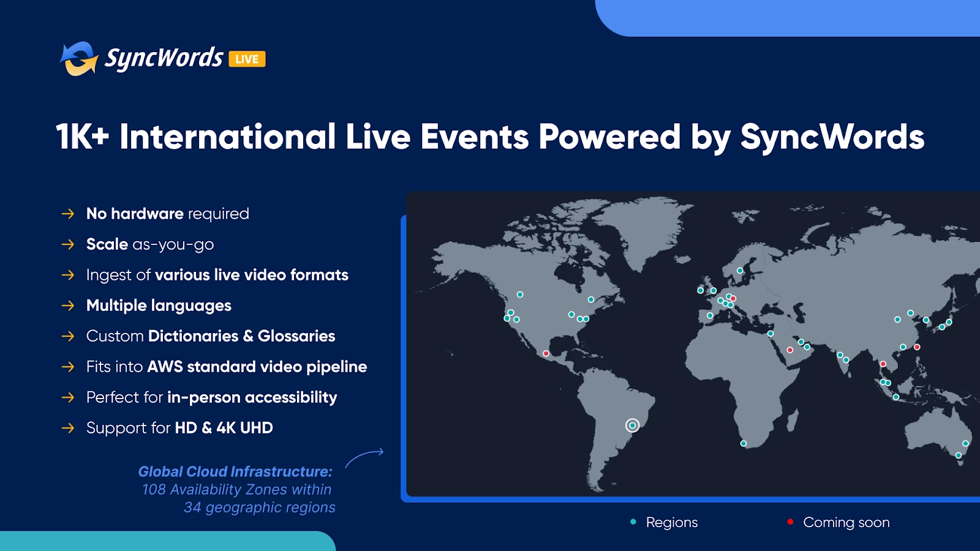Image resolution: width=980 pixels, height=551 pixels.
Task: Select the red coming-soon marker in Thailand
Action: tap(883, 364)
